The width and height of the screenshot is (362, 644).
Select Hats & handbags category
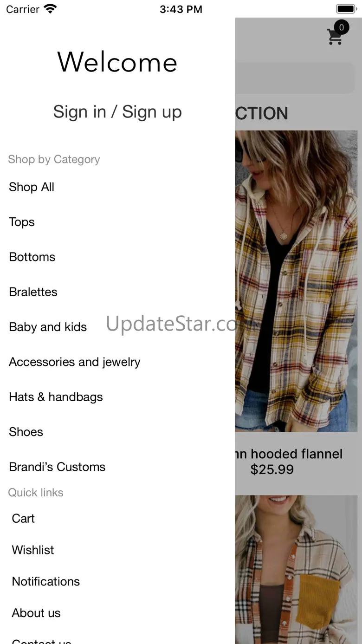point(56,397)
